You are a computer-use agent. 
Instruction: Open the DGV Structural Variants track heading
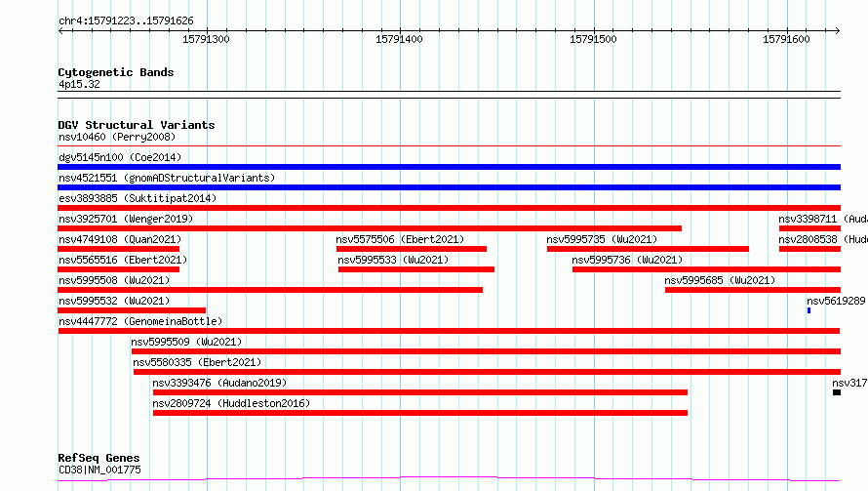pyautogui.click(x=137, y=125)
